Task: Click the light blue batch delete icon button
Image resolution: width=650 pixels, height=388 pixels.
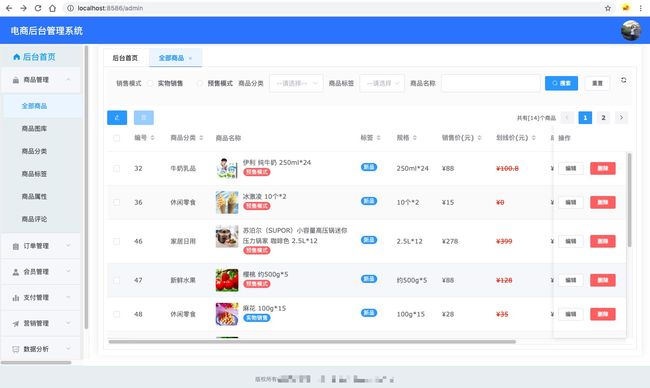Action: tap(144, 118)
